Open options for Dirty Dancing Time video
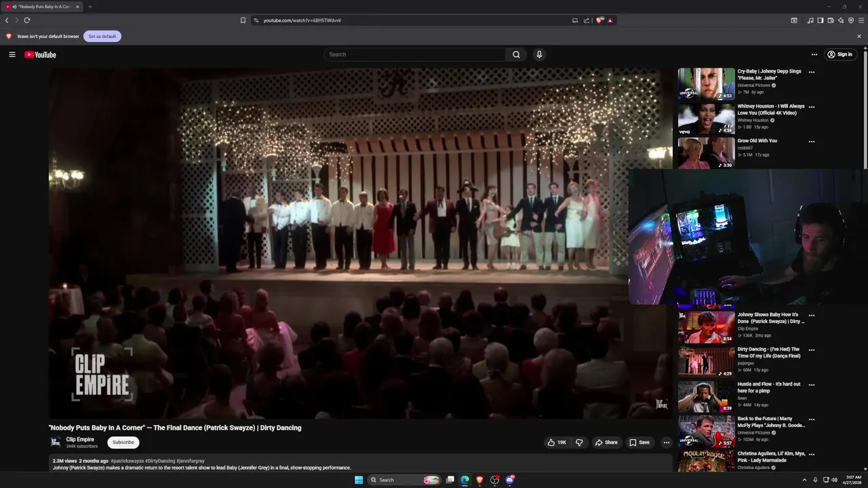Viewport: 868px width, 488px height. coord(811,350)
